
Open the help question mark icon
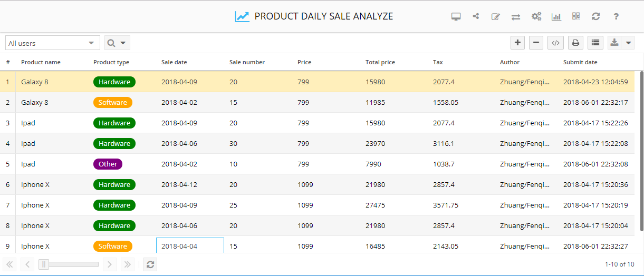tap(616, 16)
